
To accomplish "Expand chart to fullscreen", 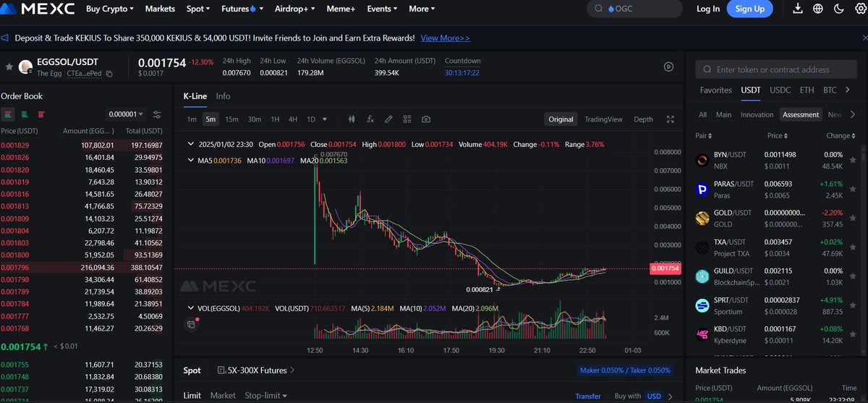I will point(671,119).
